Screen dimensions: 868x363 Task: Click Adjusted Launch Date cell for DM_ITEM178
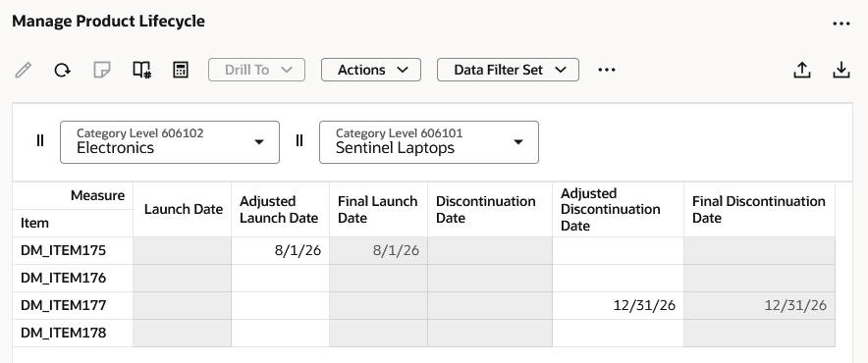[x=280, y=334]
